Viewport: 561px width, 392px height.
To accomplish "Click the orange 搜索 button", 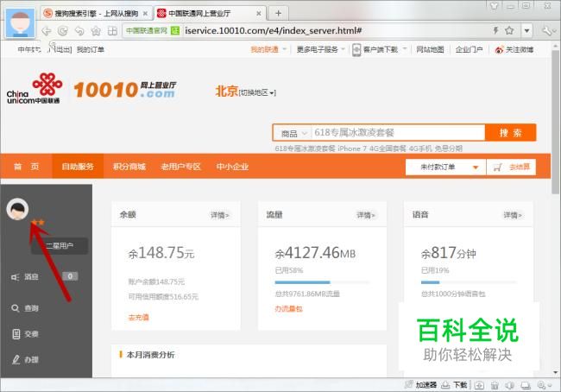I will coord(511,133).
